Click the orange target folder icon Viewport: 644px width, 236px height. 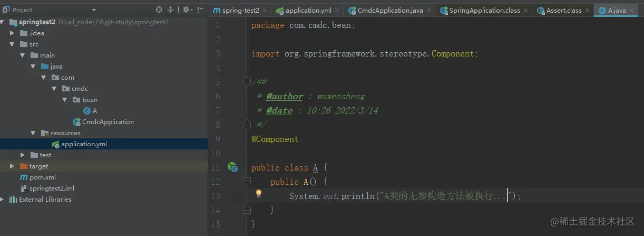pyautogui.click(x=23, y=166)
